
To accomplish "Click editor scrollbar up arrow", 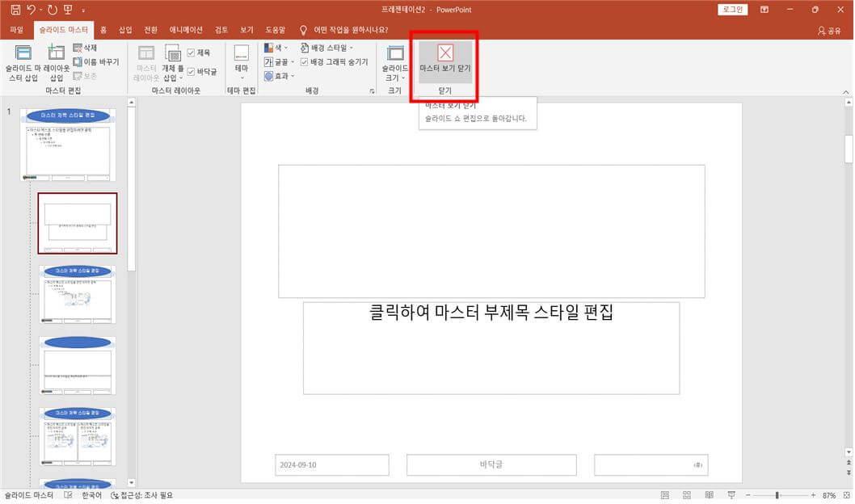I will pyautogui.click(x=849, y=102).
